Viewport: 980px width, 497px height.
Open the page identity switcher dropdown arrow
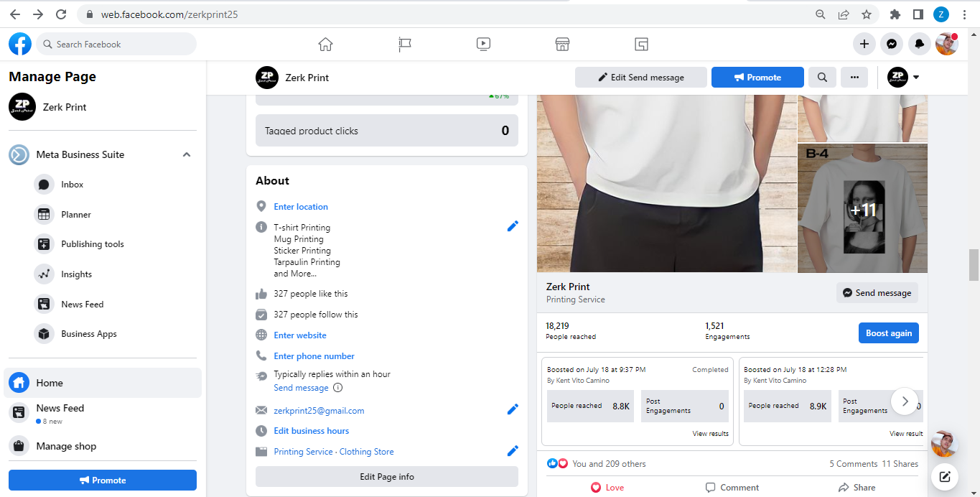(x=916, y=78)
